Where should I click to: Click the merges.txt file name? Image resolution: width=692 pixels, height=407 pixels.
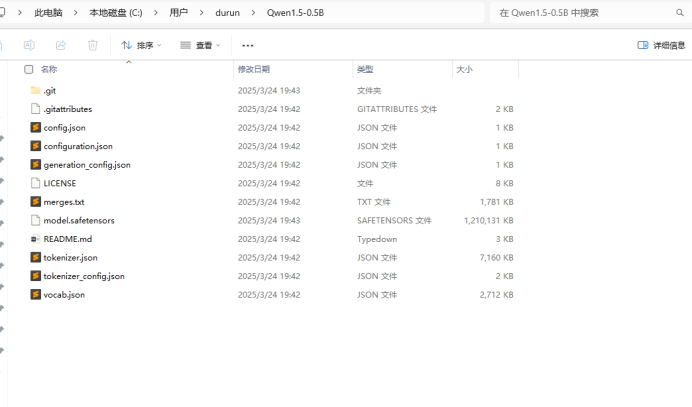64,202
